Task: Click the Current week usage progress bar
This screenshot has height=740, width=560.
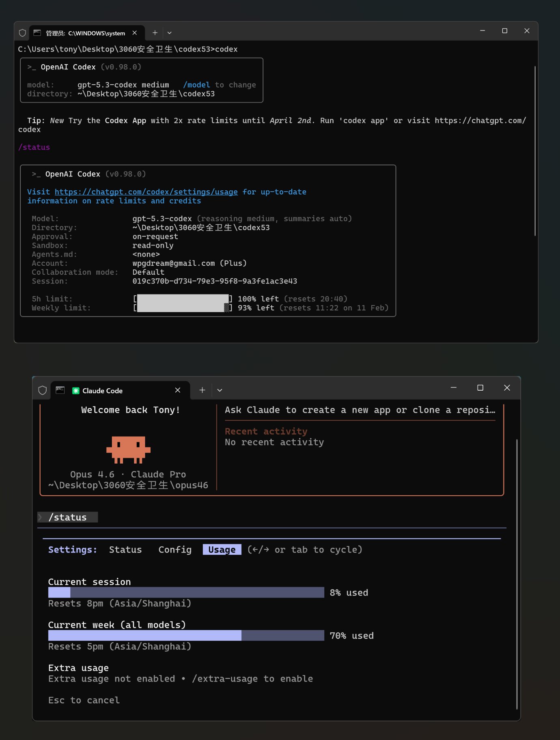Action: 186,636
